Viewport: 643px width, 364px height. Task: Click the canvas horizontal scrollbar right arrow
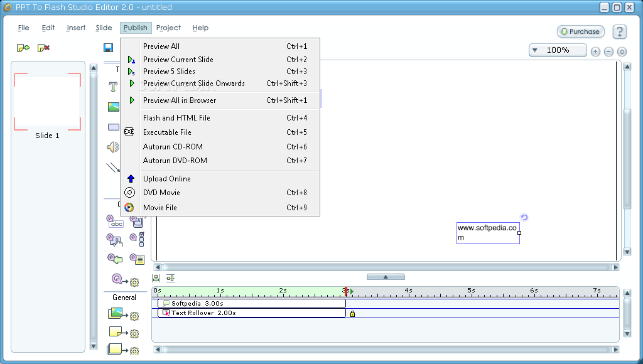pos(615,267)
